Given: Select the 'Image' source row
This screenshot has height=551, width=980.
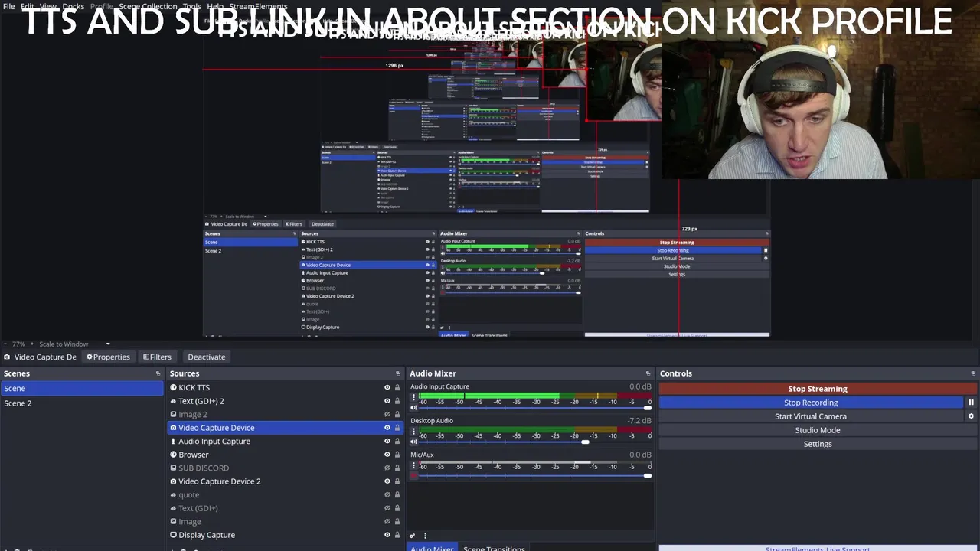Looking at the screenshot, I should (284, 522).
